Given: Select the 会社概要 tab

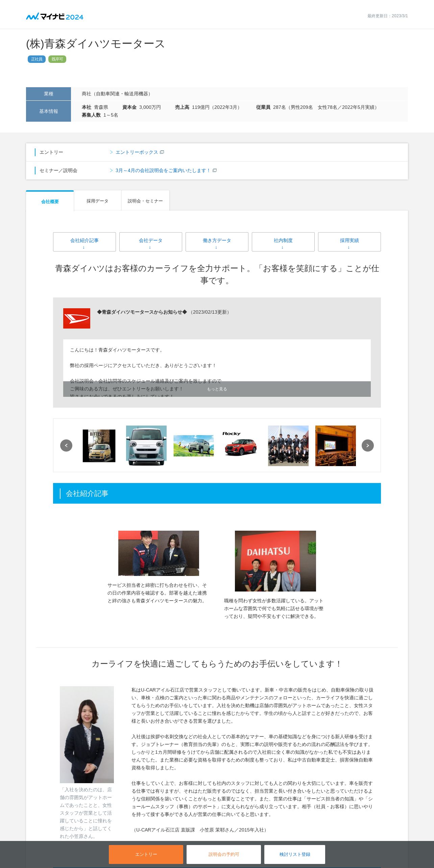Looking at the screenshot, I should pos(50,201).
